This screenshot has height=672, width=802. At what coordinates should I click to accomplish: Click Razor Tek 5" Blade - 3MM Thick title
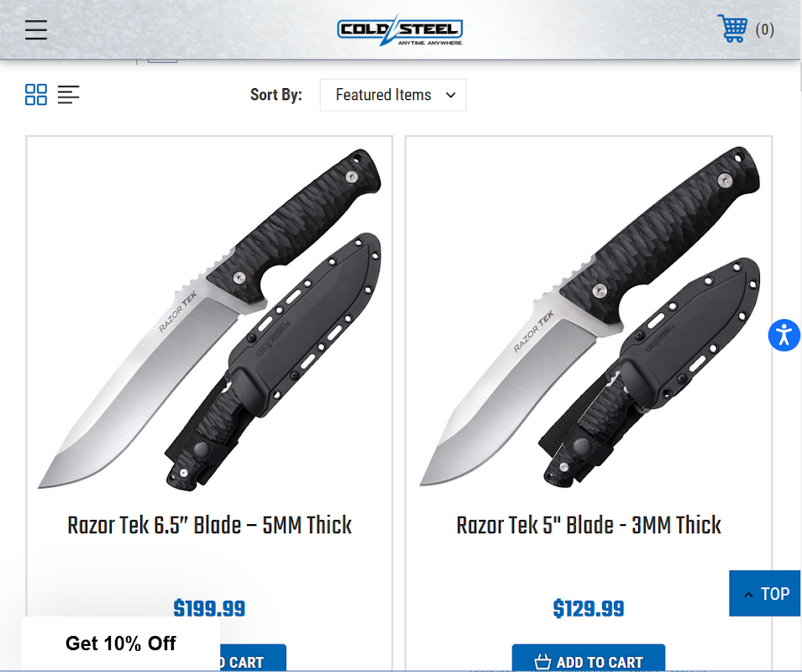[x=589, y=525]
